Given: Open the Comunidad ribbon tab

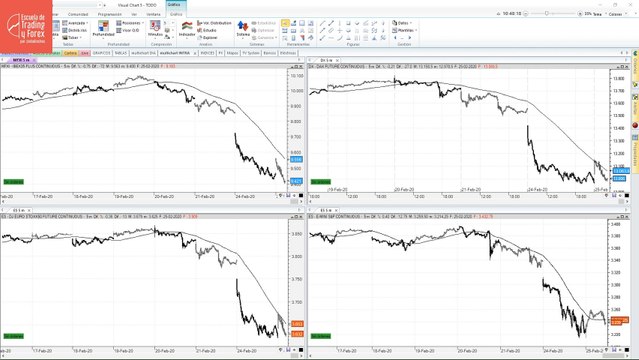Looking at the screenshot, I should (78, 14).
